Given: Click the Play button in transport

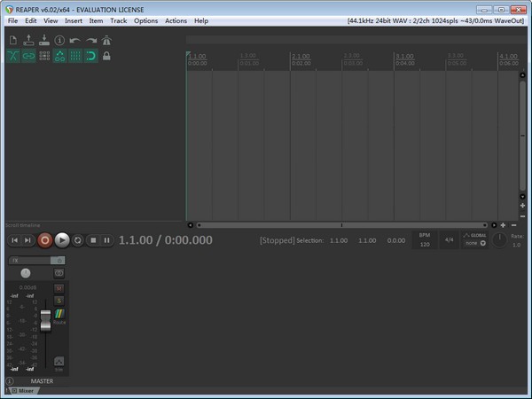Looking at the screenshot, I should 62,239.
